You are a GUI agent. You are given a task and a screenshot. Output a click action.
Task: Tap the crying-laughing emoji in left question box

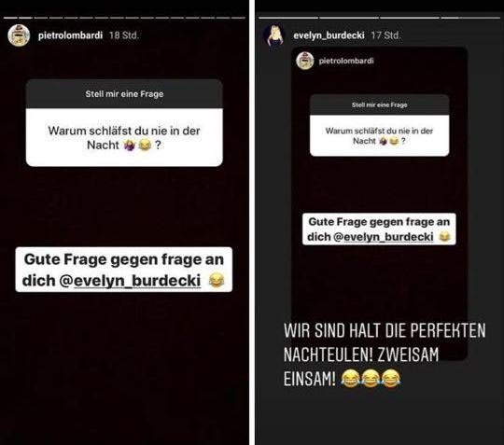pyautogui.click(x=145, y=146)
